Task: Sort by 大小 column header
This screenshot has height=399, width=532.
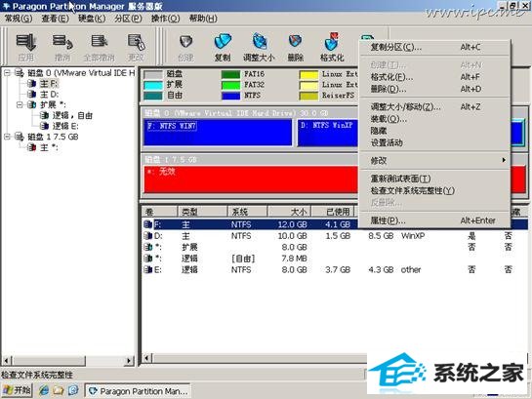Action: point(289,212)
